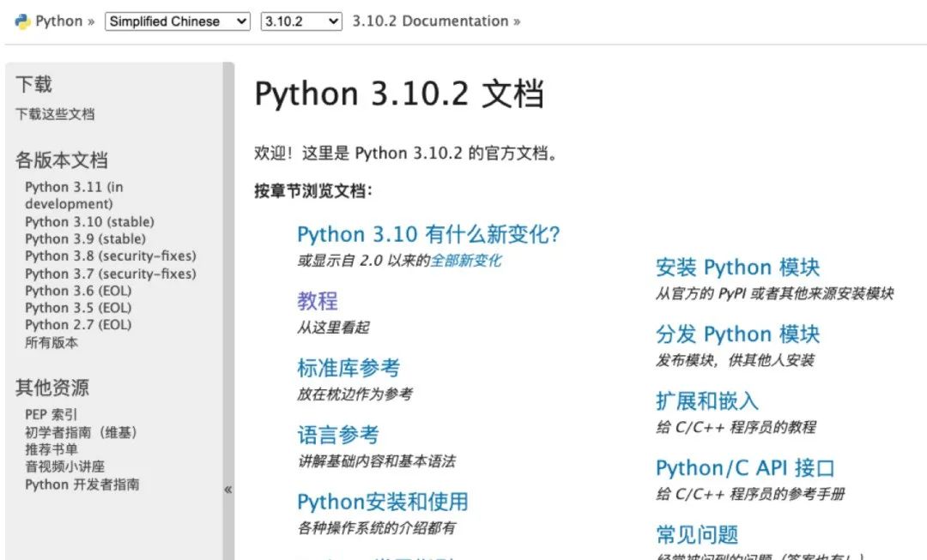Open Python 3.10 有什么新变化? link
The image size is (927, 560).
coord(428,234)
